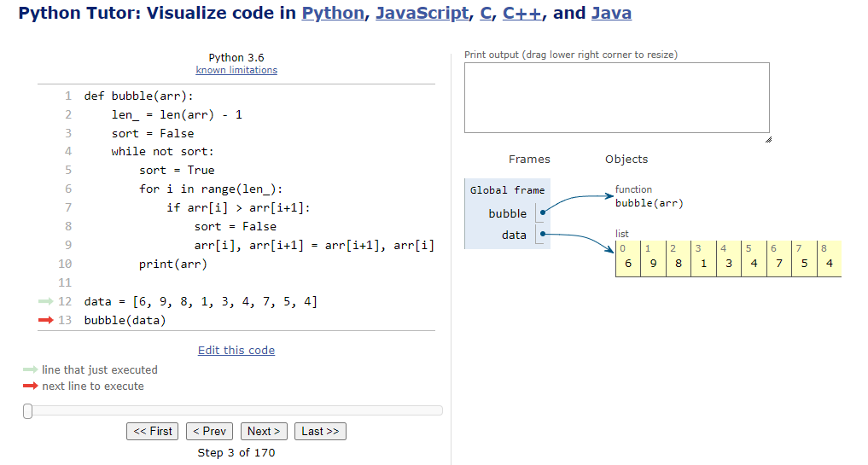868x465 pixels.
Task: Click the bubble variable in Global frame
Action: [508, 213]
